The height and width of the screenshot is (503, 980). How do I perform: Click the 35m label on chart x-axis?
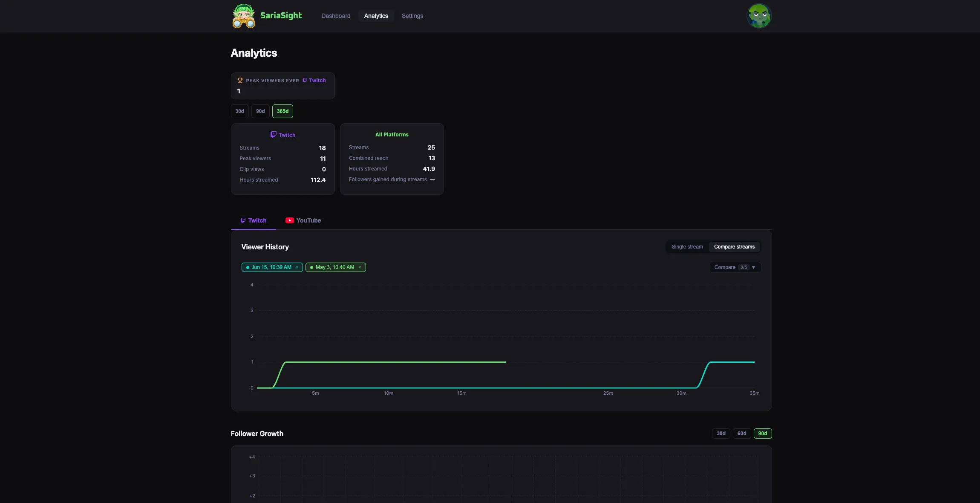click(754, 393)
